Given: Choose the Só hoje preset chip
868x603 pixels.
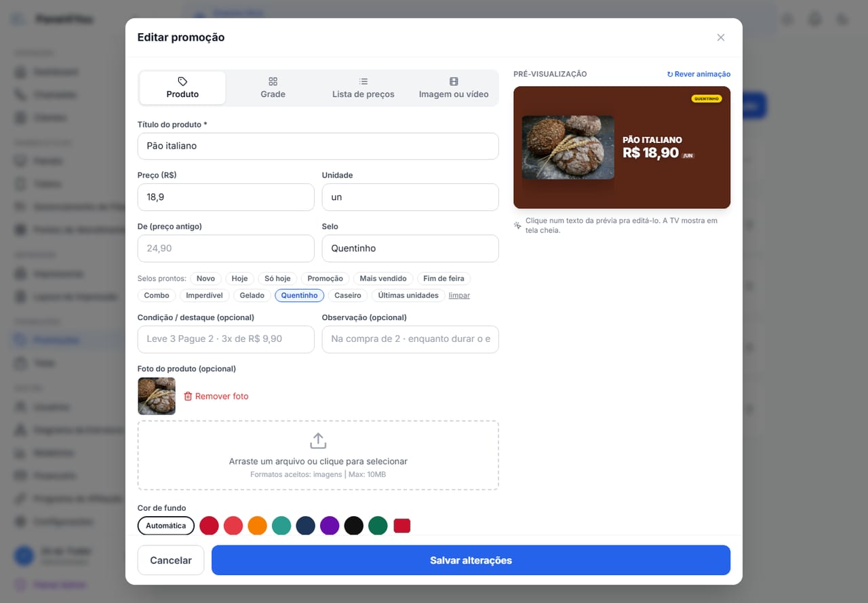Looking at the screenshot, I should coord(277,279).
